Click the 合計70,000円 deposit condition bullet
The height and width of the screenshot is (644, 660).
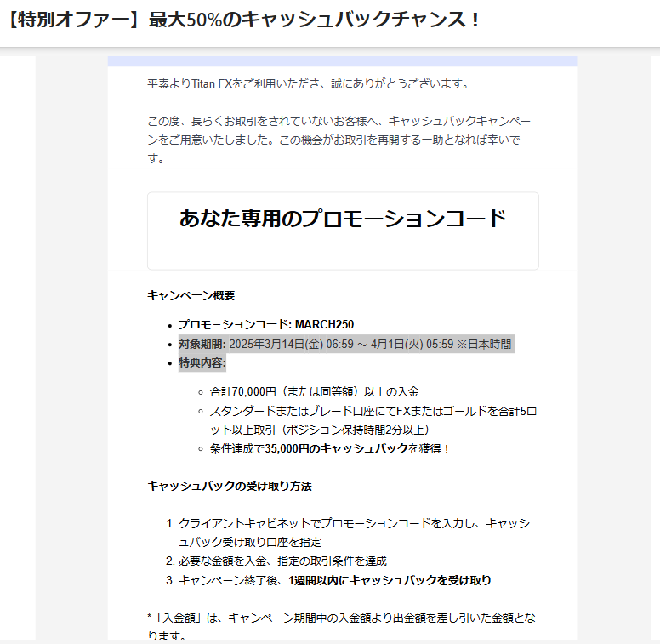coord(315,392)
